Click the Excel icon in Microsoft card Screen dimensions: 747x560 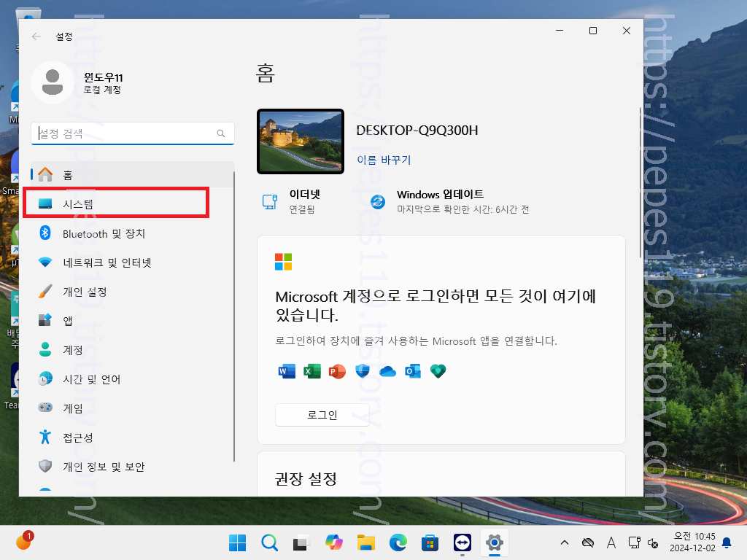(x=312, y=371)
